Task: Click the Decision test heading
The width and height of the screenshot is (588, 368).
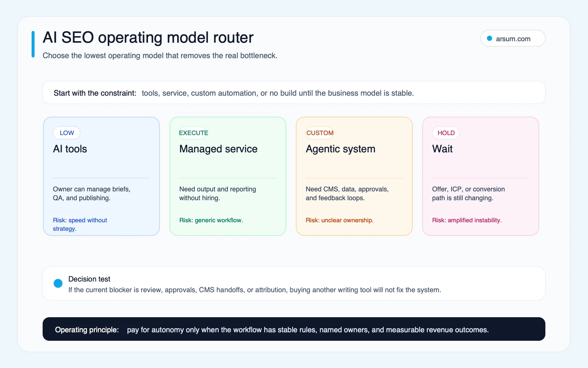Action: point(89,279)
